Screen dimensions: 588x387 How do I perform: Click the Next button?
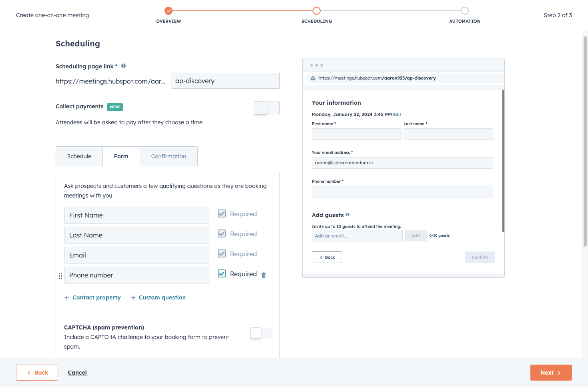(551, 373)
